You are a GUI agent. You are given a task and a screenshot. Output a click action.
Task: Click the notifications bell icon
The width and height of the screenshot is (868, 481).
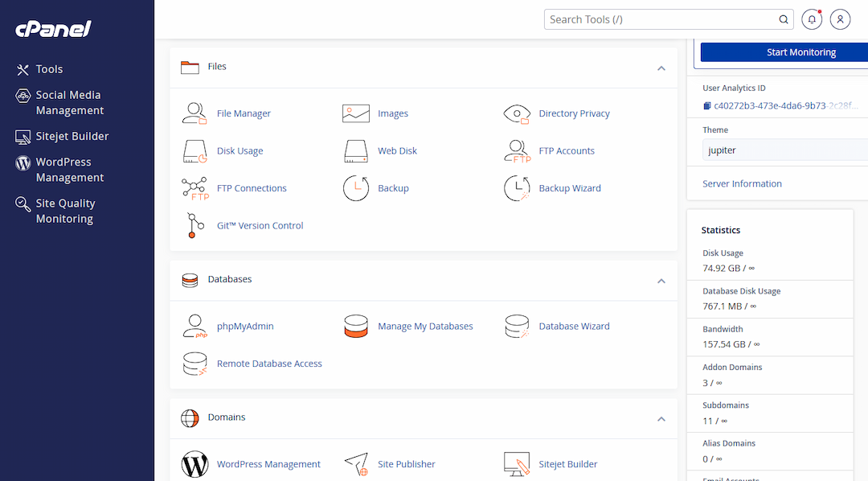[812, 19]
